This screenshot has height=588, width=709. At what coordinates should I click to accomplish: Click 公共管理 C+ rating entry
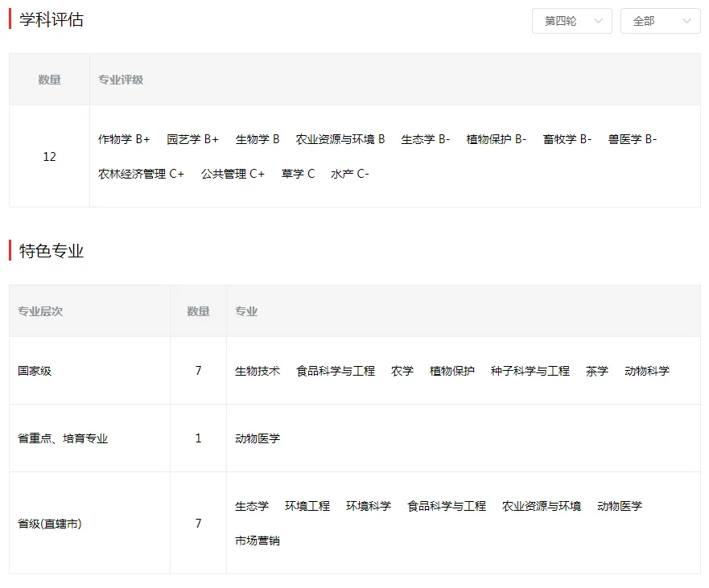233,174
